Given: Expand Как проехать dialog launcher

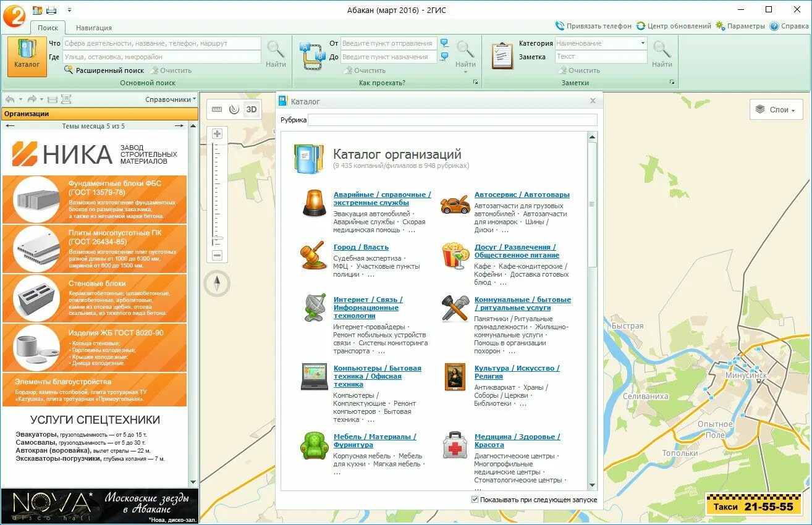Looking at the screenshot, I should [475, 82].
